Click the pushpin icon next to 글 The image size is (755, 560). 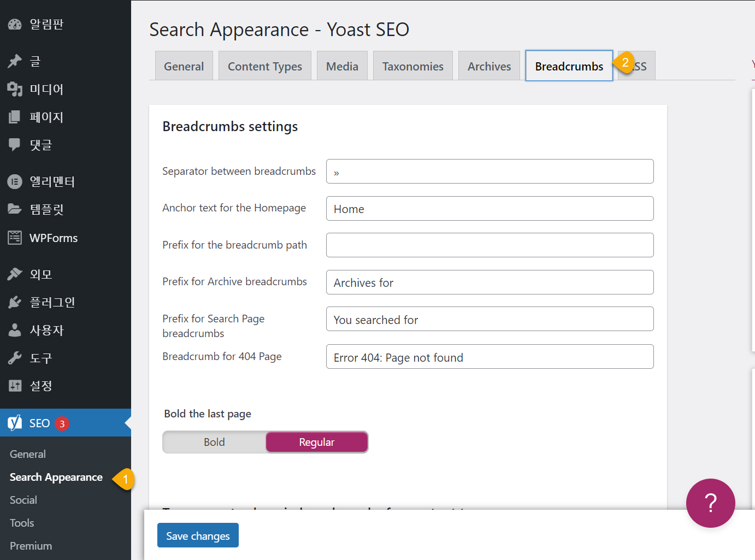[x=15, y=61]
